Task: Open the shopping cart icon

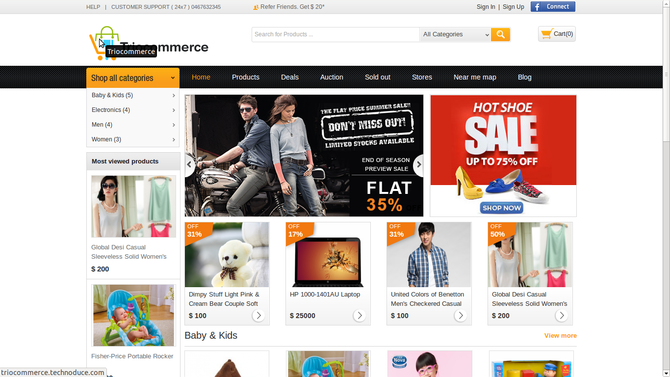Action: click(547, 34)
